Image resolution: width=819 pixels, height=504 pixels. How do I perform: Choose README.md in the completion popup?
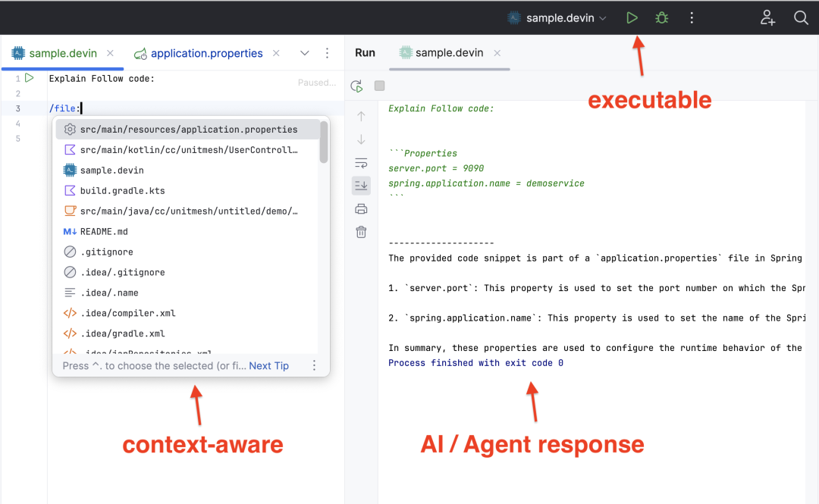click(187, 231)
